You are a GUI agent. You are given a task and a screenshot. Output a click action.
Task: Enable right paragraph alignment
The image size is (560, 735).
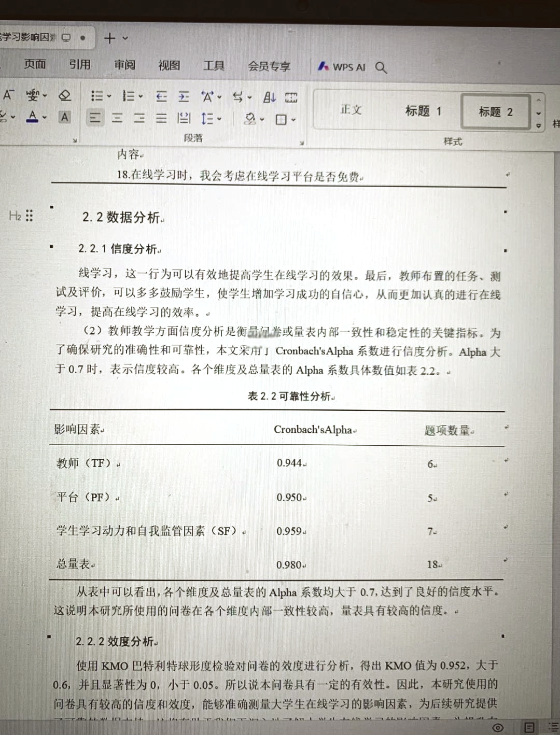point(139,118)
